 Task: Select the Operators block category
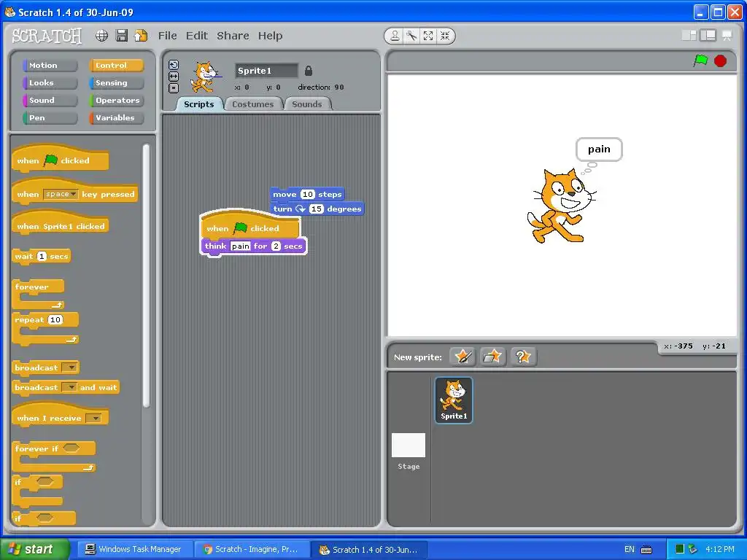tap(116, 101)
